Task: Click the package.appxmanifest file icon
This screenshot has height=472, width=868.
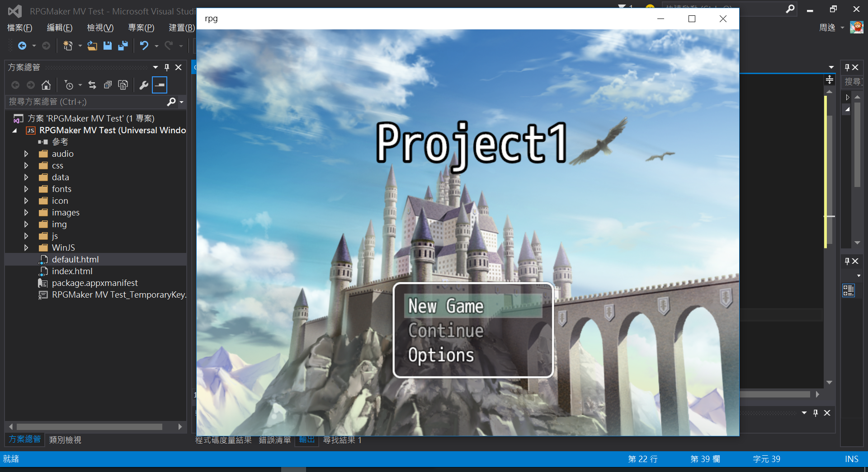Action: (43, 283)
